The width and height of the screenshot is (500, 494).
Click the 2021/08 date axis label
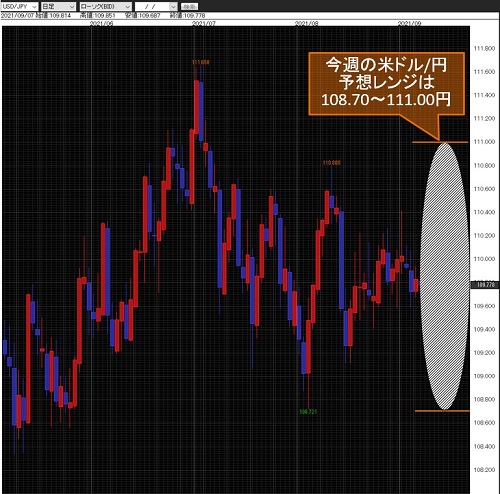pos(307,23)
